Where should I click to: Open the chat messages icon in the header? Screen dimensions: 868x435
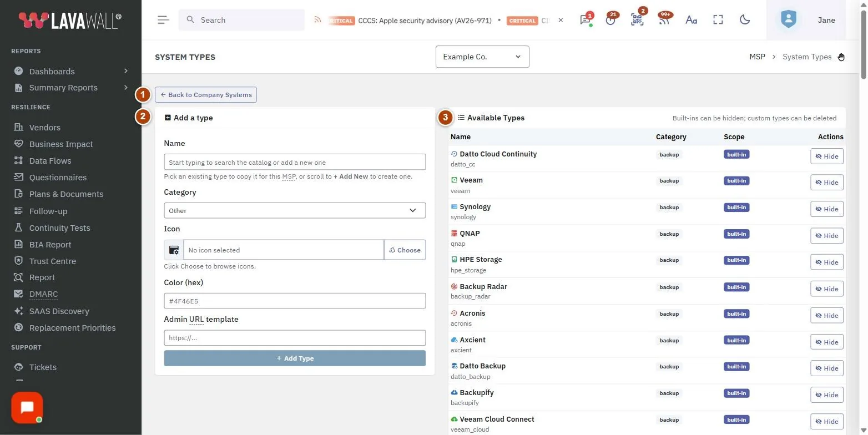(x=585, y=20)
